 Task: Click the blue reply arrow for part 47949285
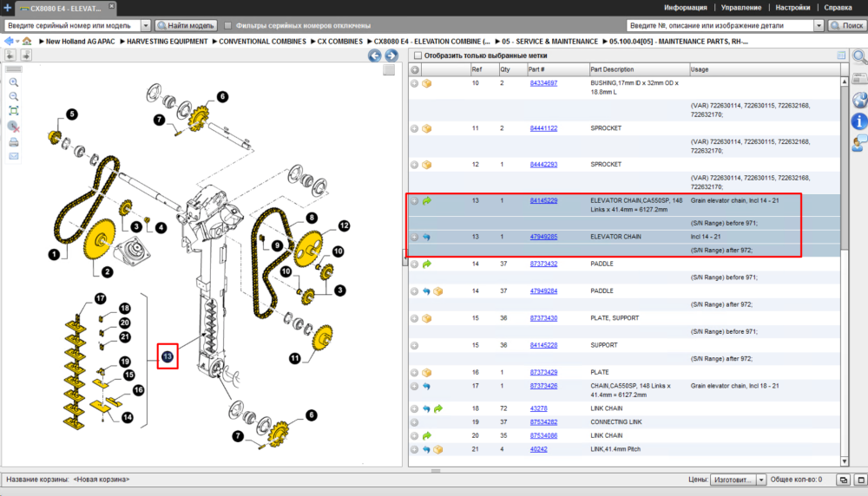coord(426,237)
